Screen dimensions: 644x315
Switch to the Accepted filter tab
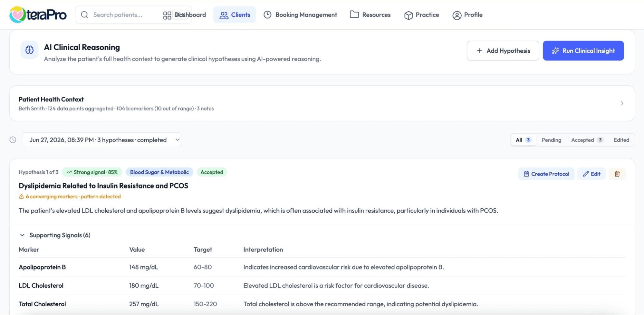click(587, 140)
